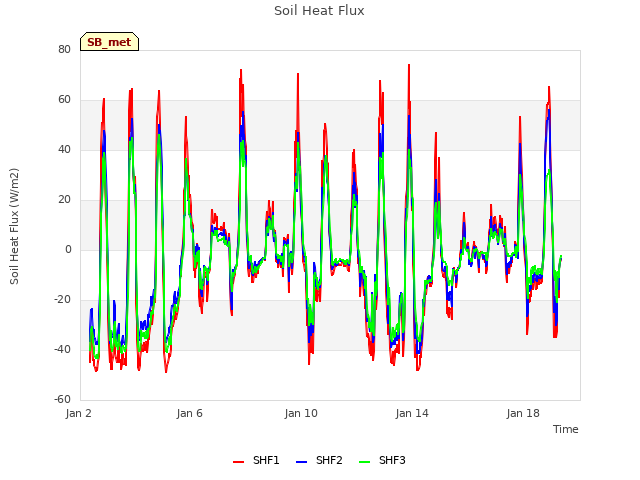Click the highest red peak near Jan 14
Screen dimensions: 640x480
coord(409,65)
